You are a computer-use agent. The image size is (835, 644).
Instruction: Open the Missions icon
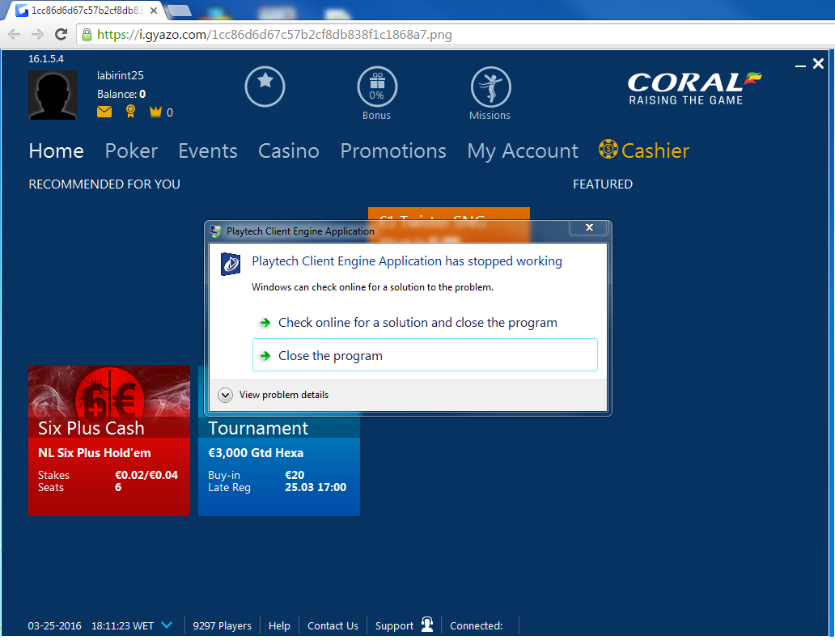[490, 87]
